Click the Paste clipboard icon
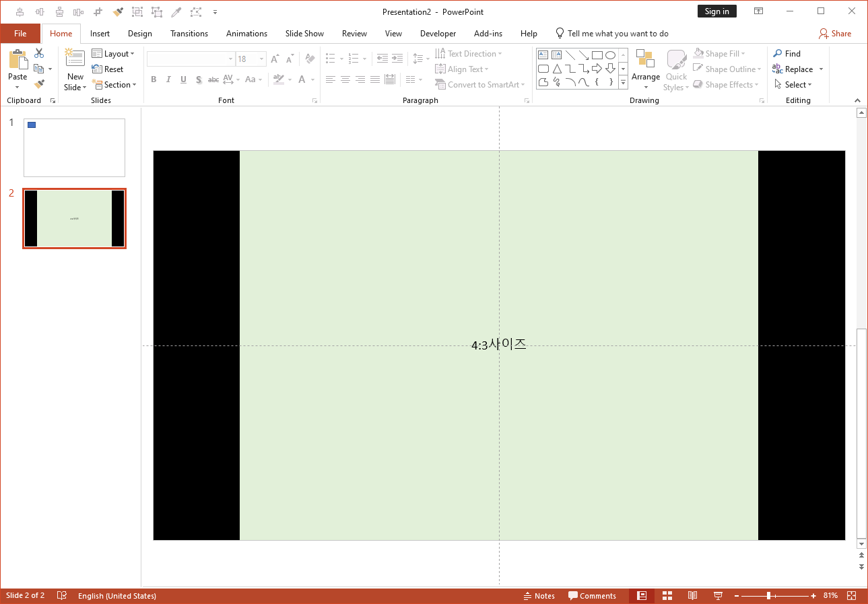The image size is (868, 604). coord(18,60)
